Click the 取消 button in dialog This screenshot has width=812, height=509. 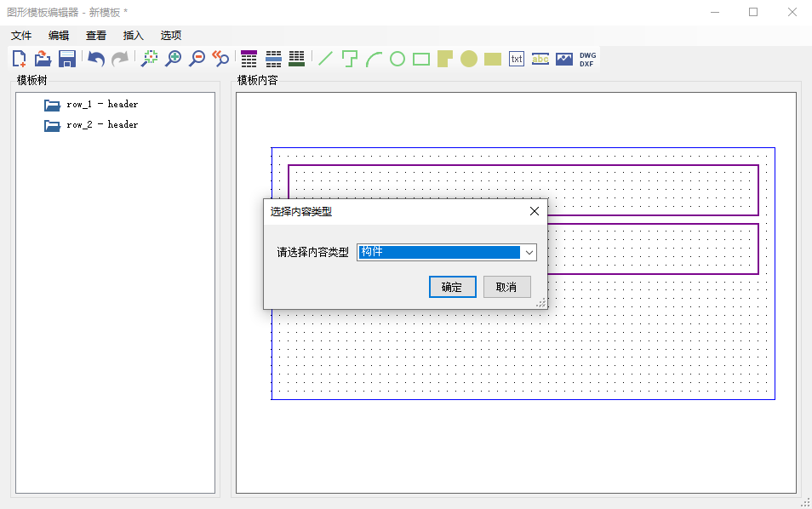coord(507,287)
